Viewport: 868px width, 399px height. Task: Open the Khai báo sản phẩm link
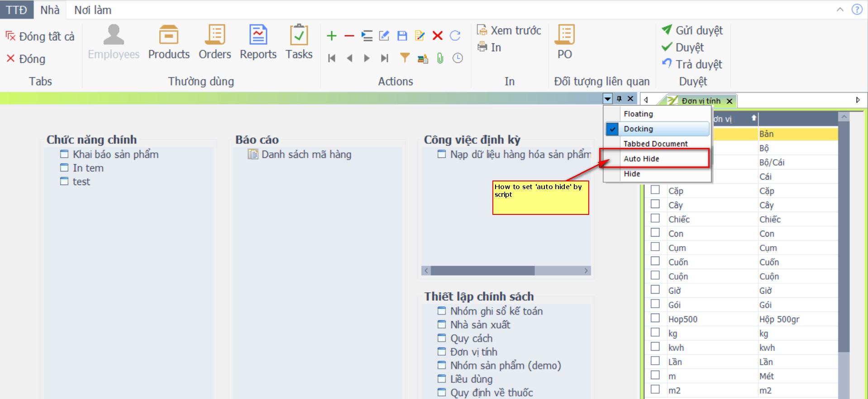point(115,154)
